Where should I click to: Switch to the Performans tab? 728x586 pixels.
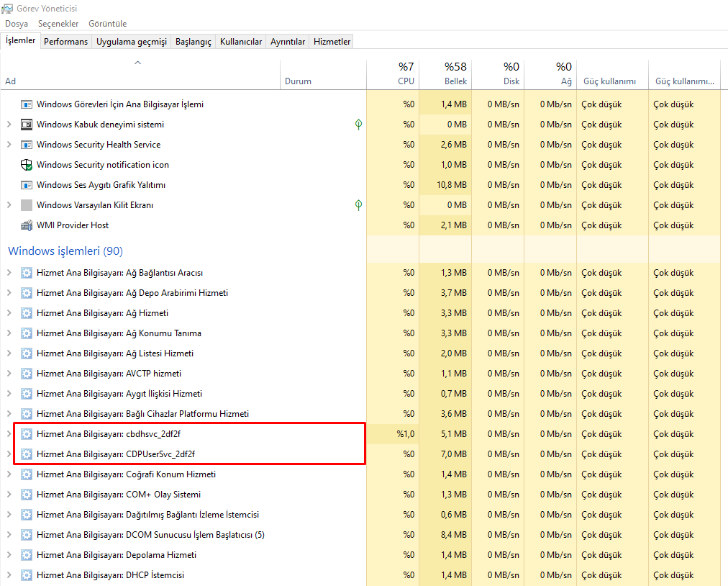click(x=66, y=41)
